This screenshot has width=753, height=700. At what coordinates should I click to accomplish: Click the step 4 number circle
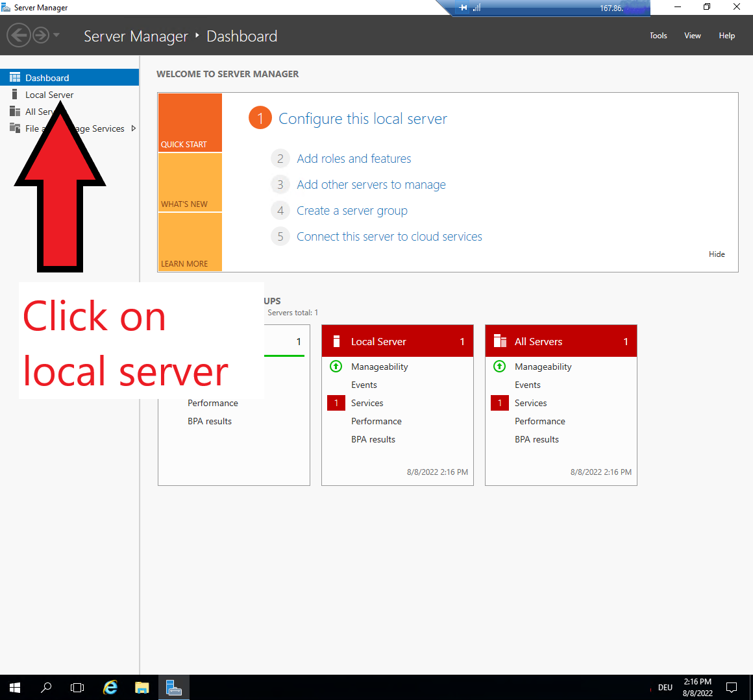pyautogui.click(x=280, y=211)
